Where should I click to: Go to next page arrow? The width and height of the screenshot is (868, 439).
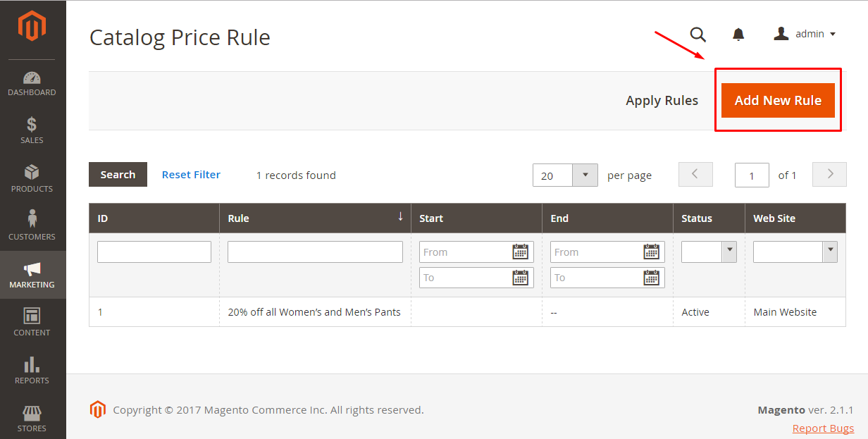[x=829, y=174]
